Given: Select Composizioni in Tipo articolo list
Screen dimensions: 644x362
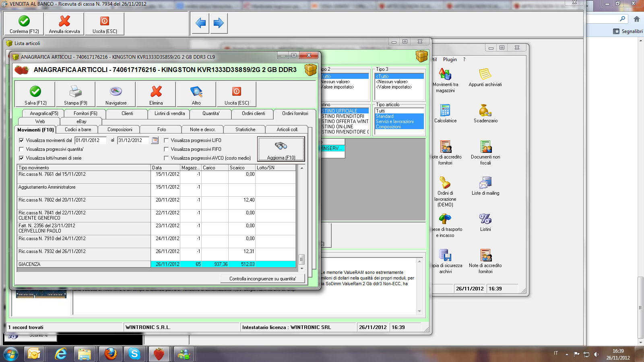Looking at the screenshot, I should click(x=399, y=127).
